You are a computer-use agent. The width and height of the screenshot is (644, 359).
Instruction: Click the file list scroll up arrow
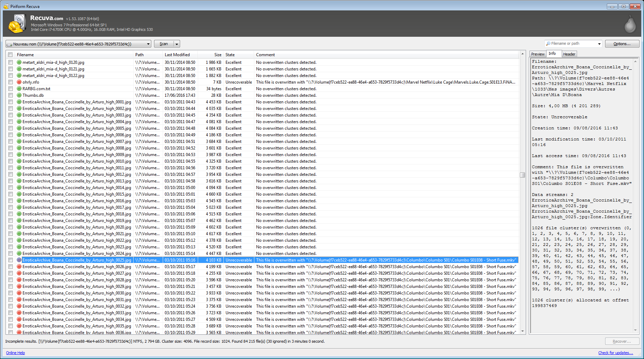(x=522, y=54)
